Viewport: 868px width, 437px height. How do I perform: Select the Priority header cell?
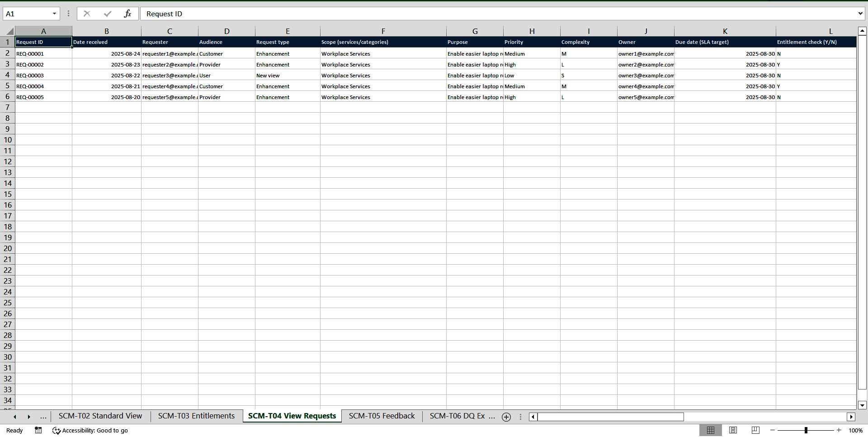click(532, 42)
